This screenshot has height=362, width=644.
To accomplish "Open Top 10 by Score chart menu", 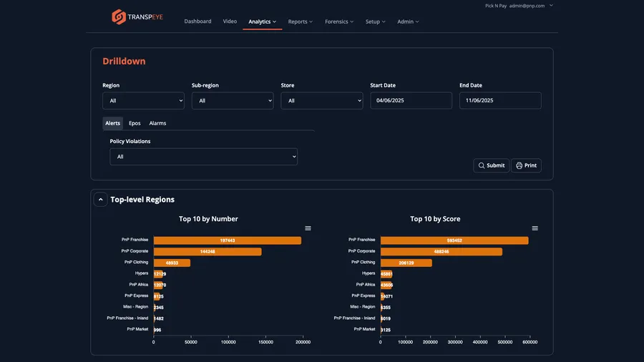I will point(535,228).
